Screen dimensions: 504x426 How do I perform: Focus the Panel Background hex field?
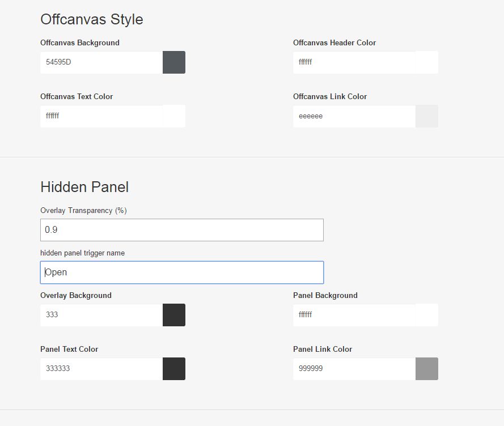(354, 315)
